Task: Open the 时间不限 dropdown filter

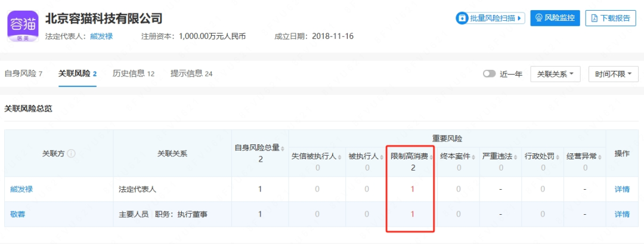Action: (x=613, y=74)
